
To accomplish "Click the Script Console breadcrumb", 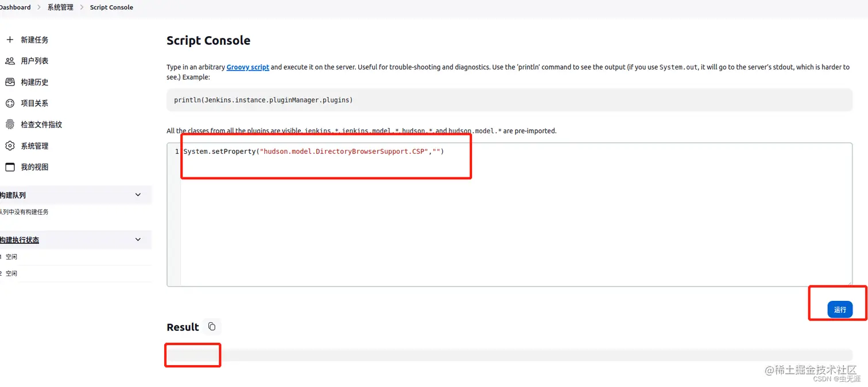I will pyautogui.click(x=111, y=7).
